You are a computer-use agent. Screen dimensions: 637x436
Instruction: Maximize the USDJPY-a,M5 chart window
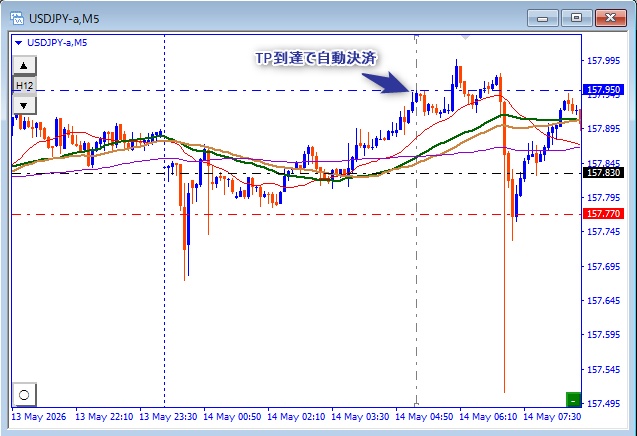point(576,18)
